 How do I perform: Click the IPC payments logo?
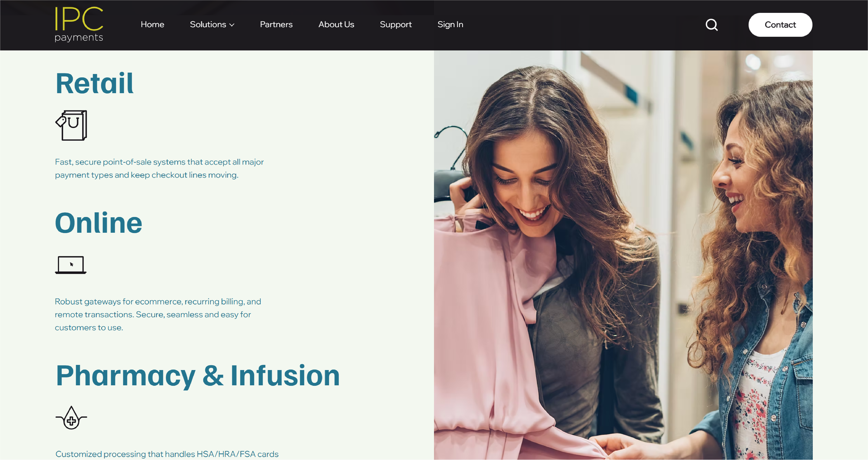click(79, 24)
